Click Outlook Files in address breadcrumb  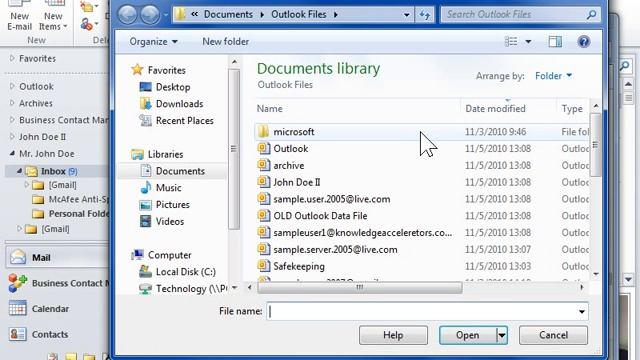coord(299,15)
